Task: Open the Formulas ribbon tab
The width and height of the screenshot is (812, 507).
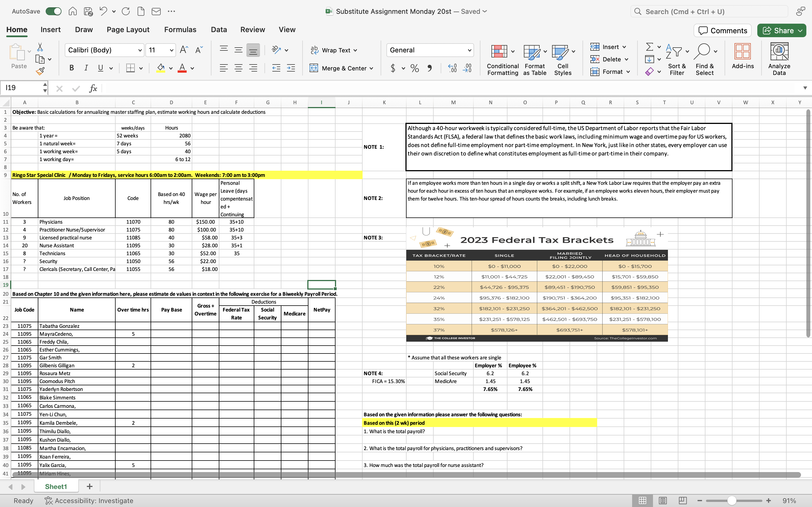Action: (x=180, y=30)
